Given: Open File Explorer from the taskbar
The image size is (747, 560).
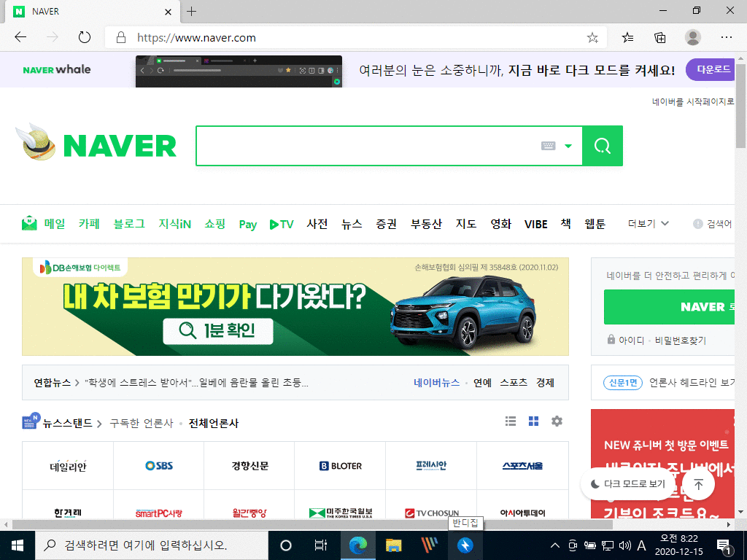Looking at the screenshot, I should [393, 545].
